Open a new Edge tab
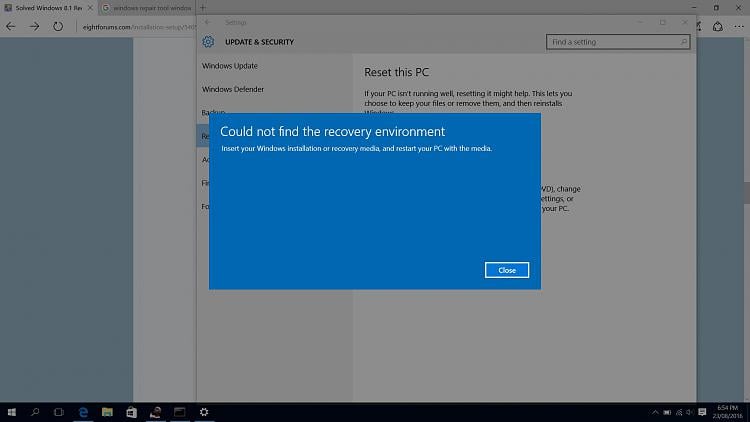Viewport: 750px width, 422px height. coord(203,8)
